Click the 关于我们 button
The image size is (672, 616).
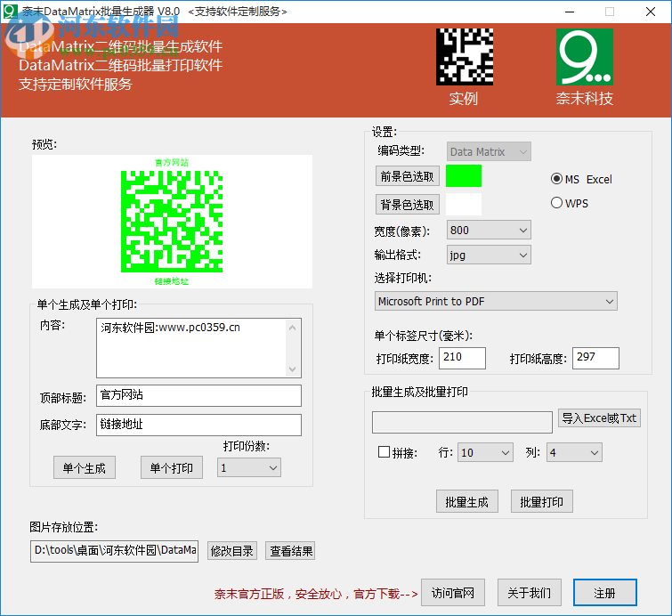530,593
